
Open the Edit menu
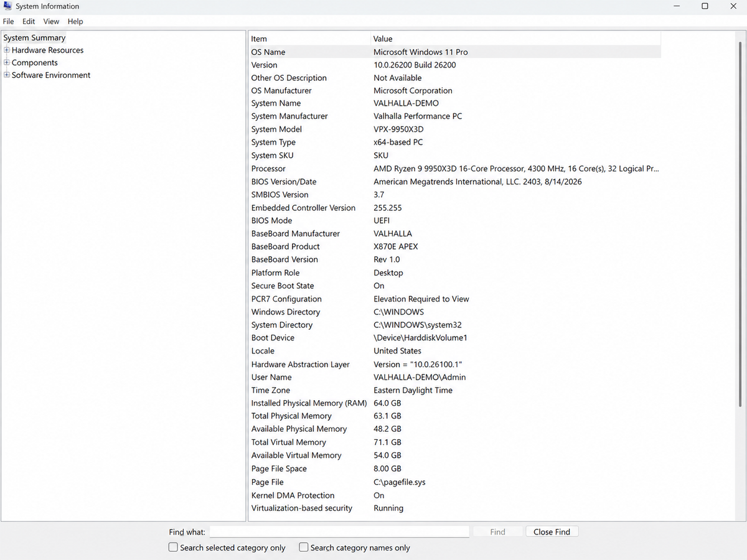29,21
